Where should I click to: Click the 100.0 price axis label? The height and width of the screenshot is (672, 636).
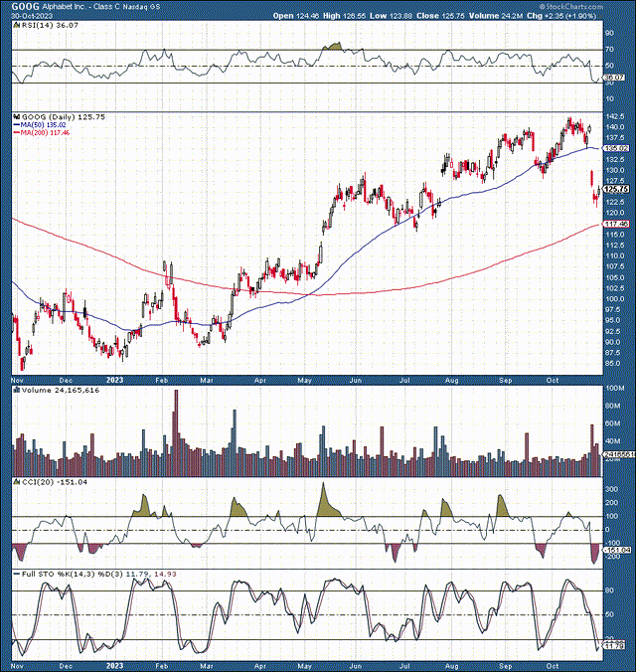(615, 298)
